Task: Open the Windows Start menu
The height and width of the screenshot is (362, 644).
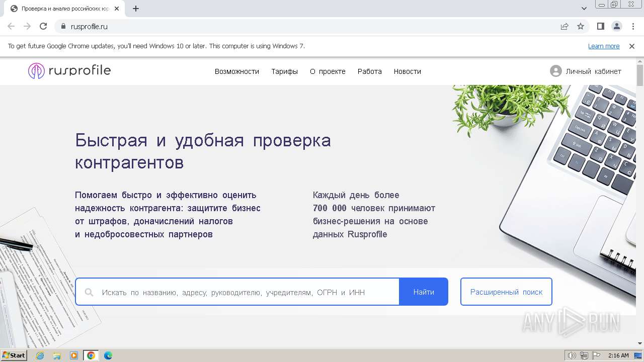Action: [14, 355]
